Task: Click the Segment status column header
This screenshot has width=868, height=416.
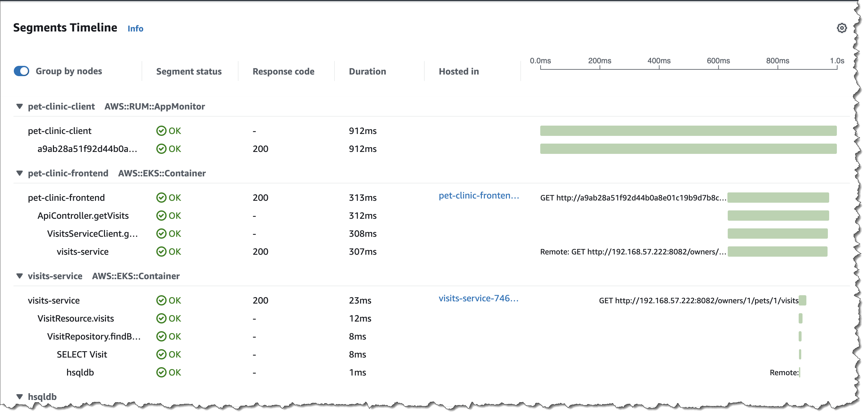Action: (x=189, y=71)
